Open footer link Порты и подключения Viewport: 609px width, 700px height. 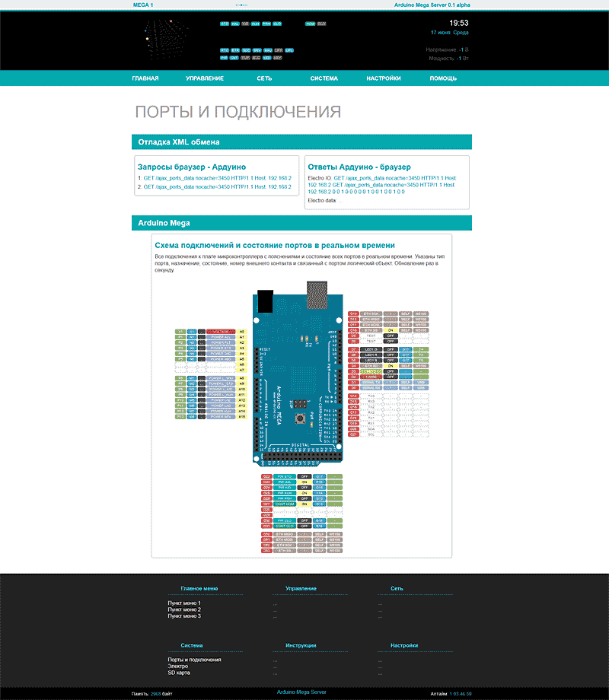(194, 660)
